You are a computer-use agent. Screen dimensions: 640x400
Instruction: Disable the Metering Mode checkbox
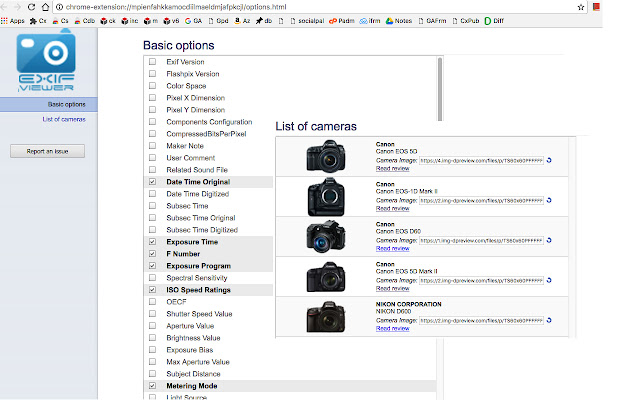coord(152,386)
